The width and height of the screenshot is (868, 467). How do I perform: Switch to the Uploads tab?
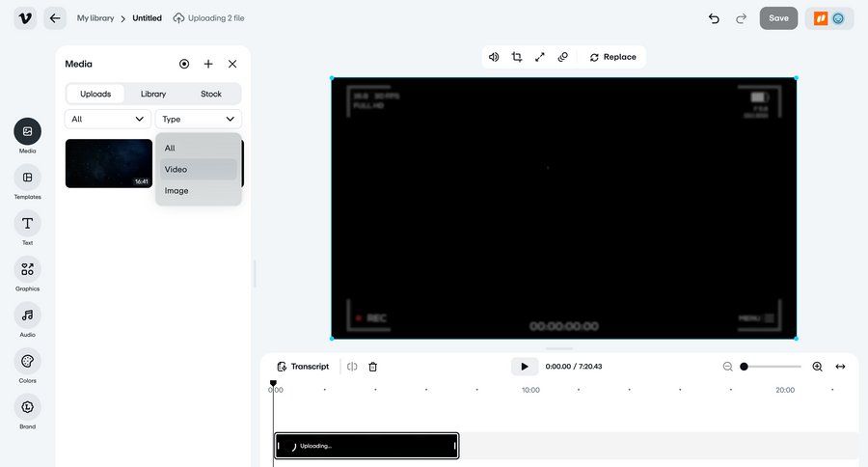[95, 94]
